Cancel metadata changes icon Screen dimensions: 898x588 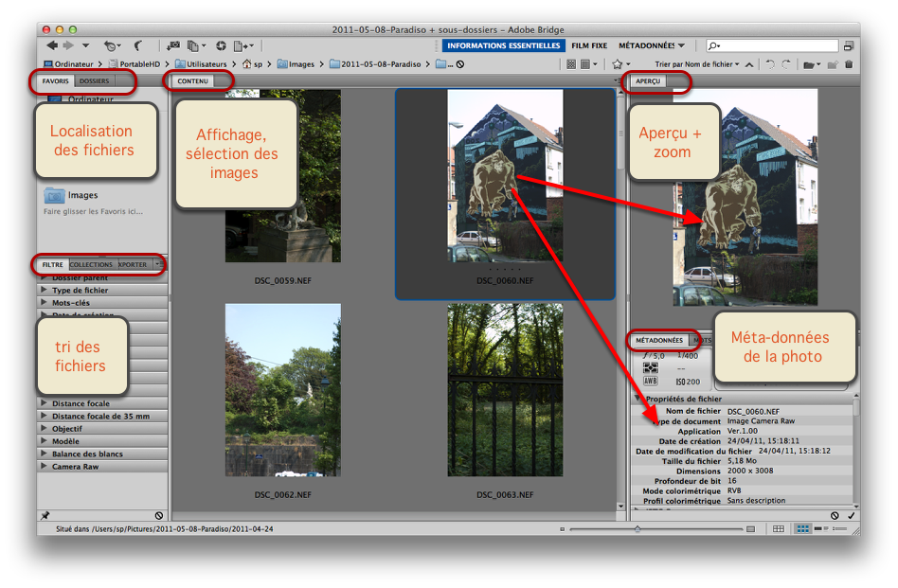point(835,515)
